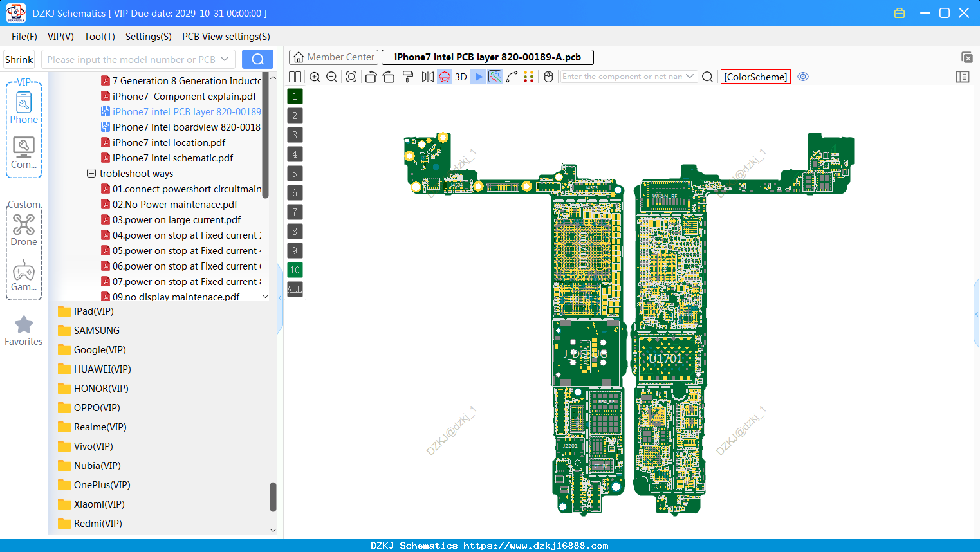This screenshot has height=552, width=980.
Task: Toggle the red highlight mode icon
Action: click(x=445, y=77)
